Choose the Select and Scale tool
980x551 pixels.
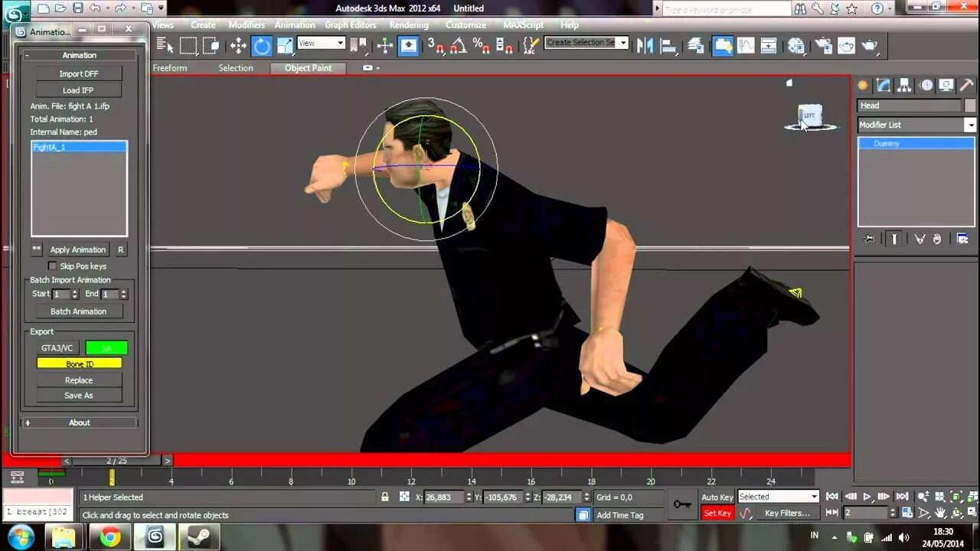285,46
